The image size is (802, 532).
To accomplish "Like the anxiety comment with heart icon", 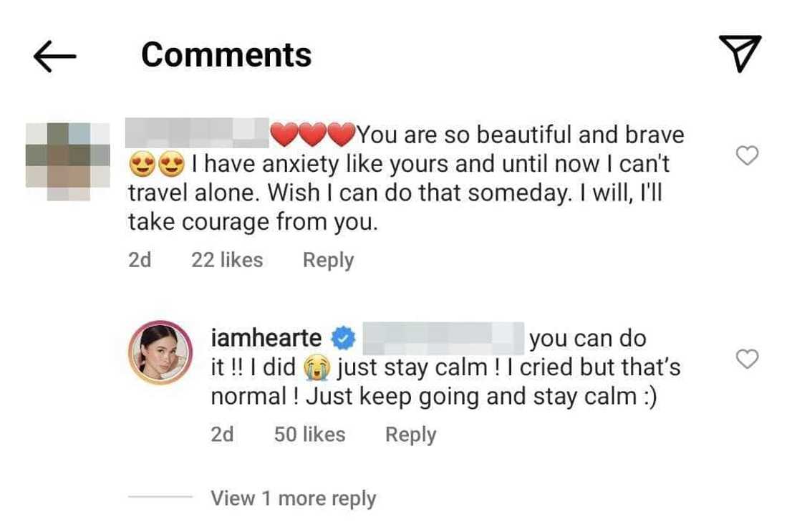I will click(748, 155).
